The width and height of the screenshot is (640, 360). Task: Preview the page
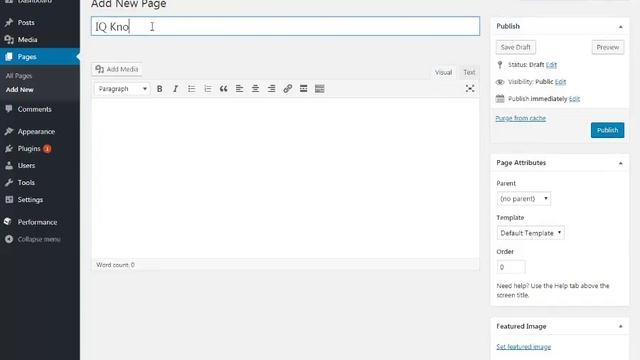pos(607,47)
